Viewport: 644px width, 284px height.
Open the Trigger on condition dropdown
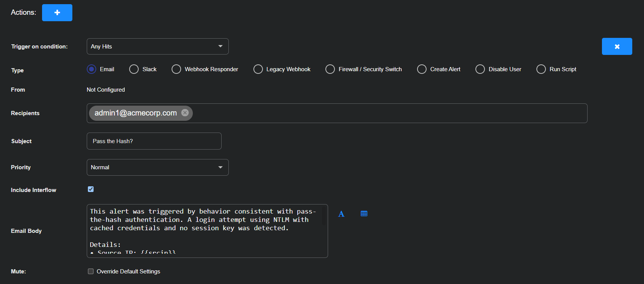(158, 47)
